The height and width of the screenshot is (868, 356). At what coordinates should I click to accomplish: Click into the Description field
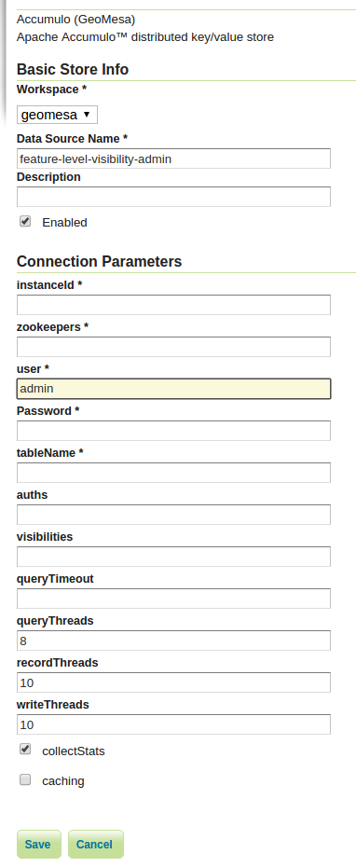tap(174, 197)
